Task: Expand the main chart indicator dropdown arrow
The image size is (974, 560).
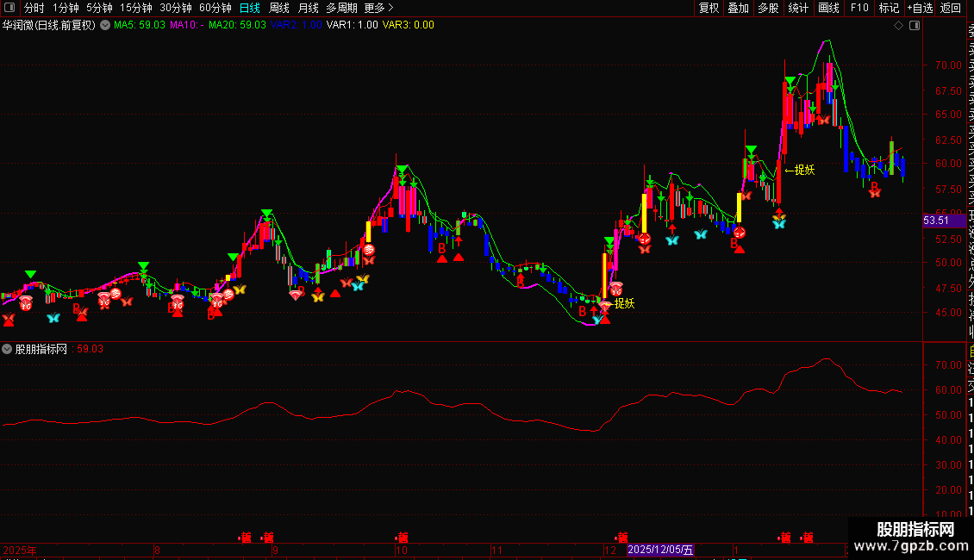Action: coord(105,25)
